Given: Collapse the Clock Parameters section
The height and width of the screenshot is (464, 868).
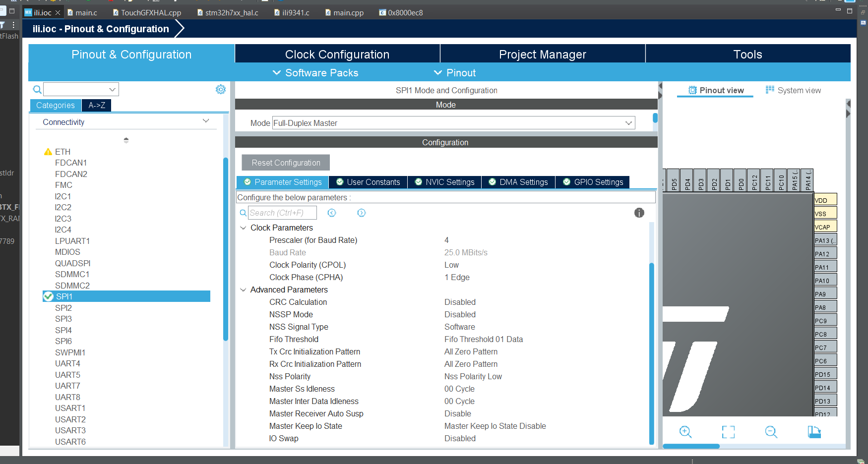Looking at the screenshot, I should 243,228.
